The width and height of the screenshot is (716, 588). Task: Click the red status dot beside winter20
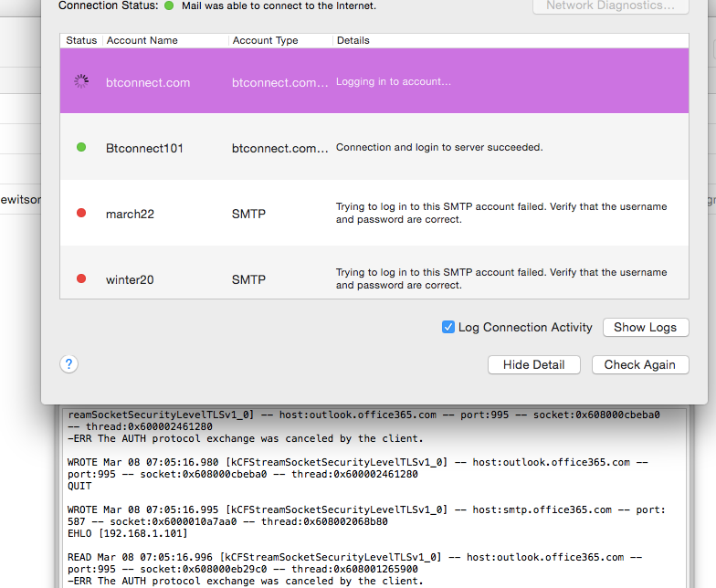(x=81, y=278)
